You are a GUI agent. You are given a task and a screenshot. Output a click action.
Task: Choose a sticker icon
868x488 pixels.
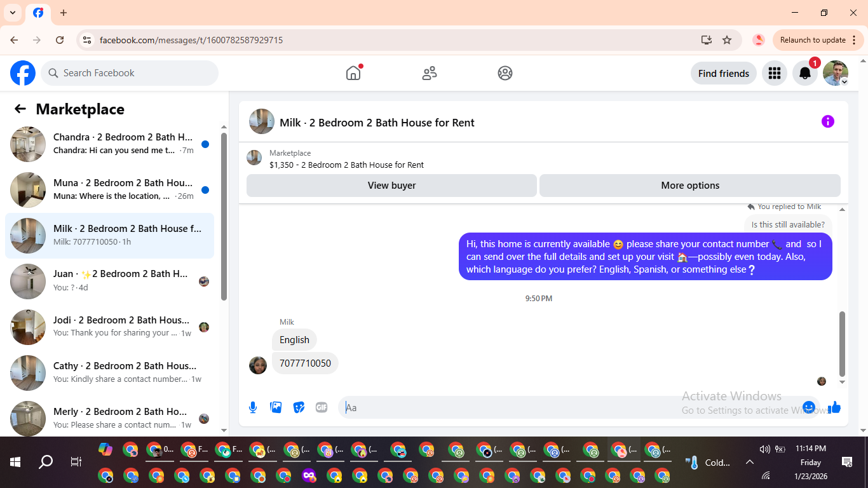[x=299, y=407]
